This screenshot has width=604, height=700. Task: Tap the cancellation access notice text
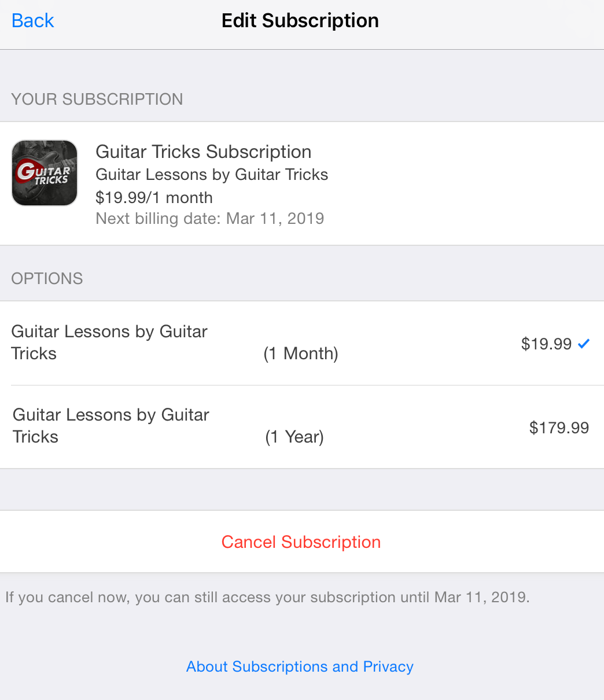coord(267,597)
